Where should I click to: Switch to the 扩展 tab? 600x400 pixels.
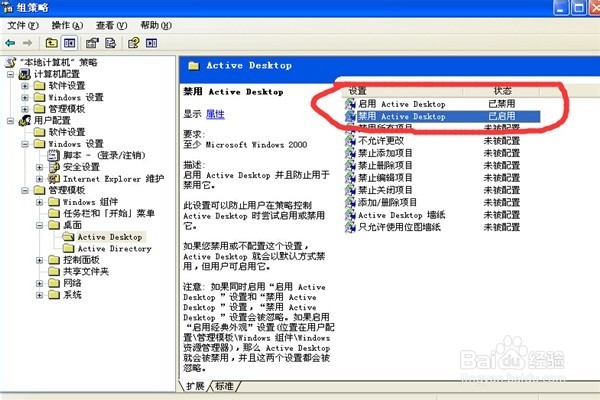[195, 386]
